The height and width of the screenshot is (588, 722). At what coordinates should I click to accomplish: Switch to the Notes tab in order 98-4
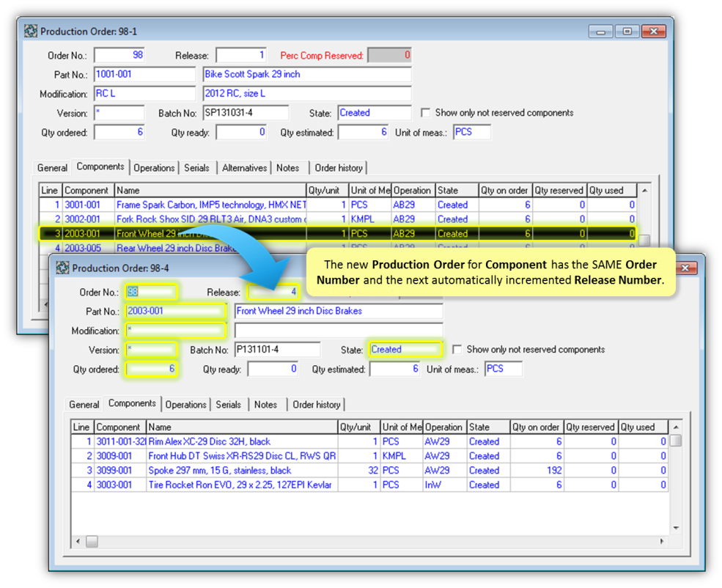[265, 404]
